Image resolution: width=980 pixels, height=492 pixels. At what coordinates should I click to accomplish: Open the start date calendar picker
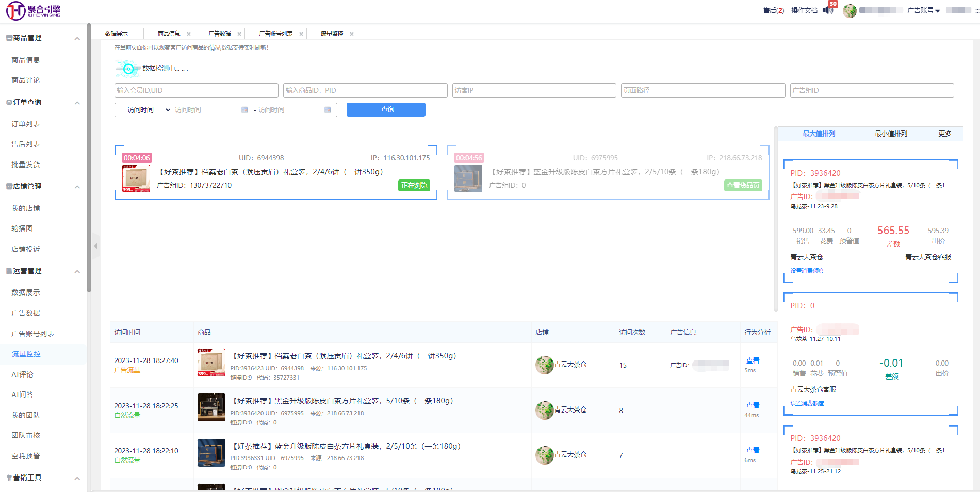pyautogui.click(x=244, y=110)
